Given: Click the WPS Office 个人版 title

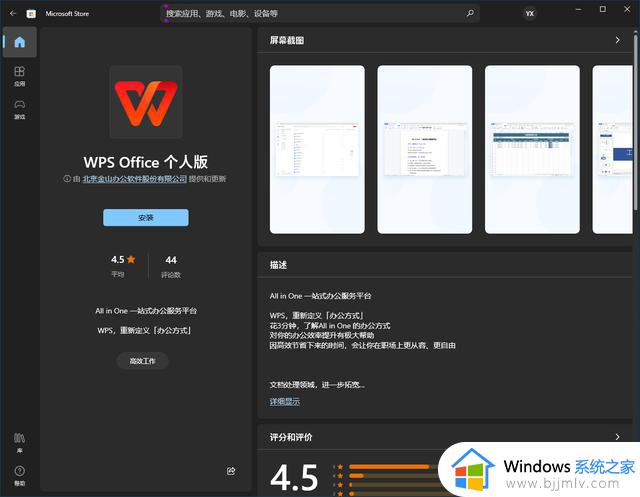Looking at the screenshot, I should pyautogui.click(x=146, y=162).
